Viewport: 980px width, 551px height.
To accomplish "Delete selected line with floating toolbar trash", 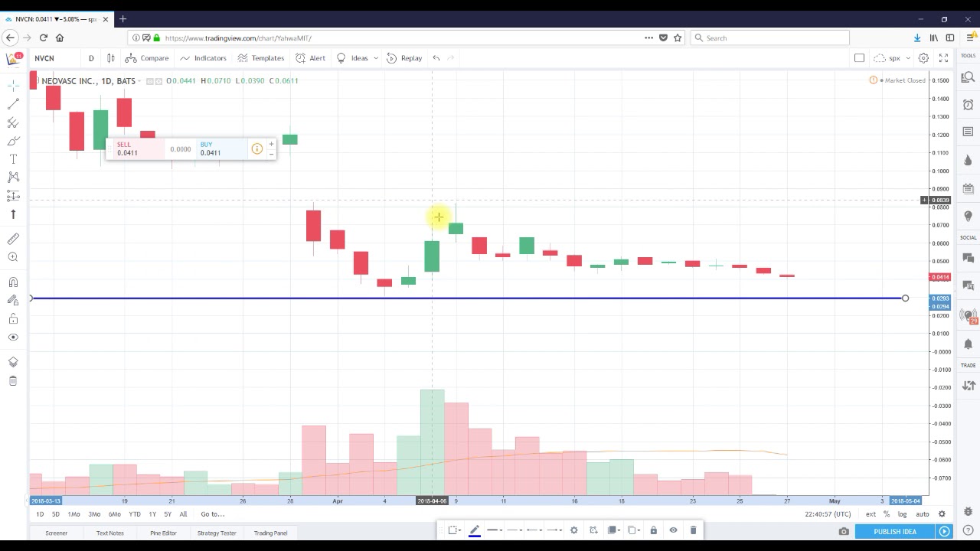I will click(x=693, y=530).
